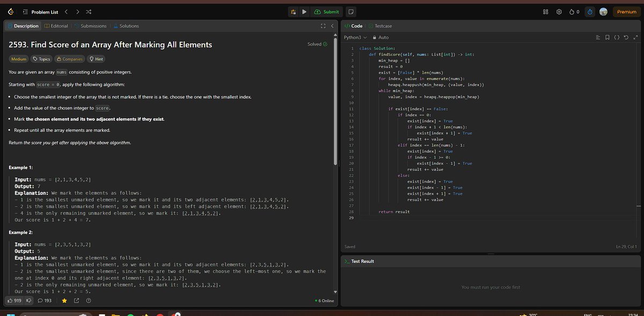Open the help question mark icon

click(x=88, y=300)
